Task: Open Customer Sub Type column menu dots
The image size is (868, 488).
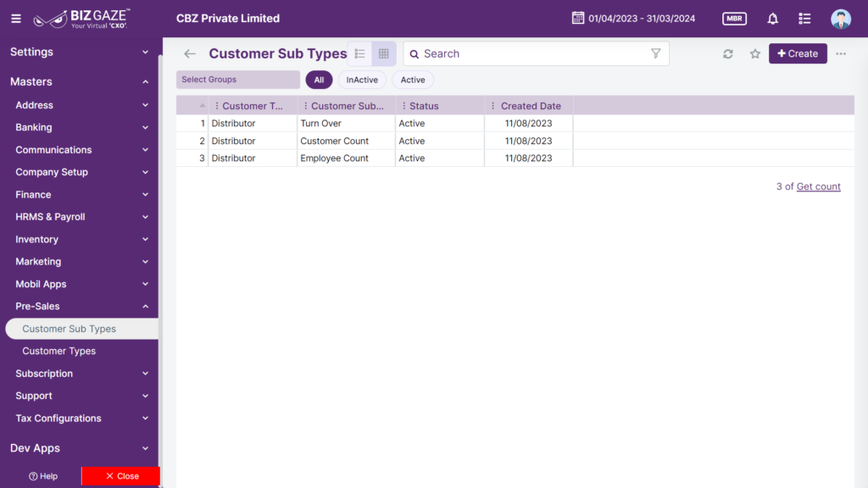Action: coord(305,106)
